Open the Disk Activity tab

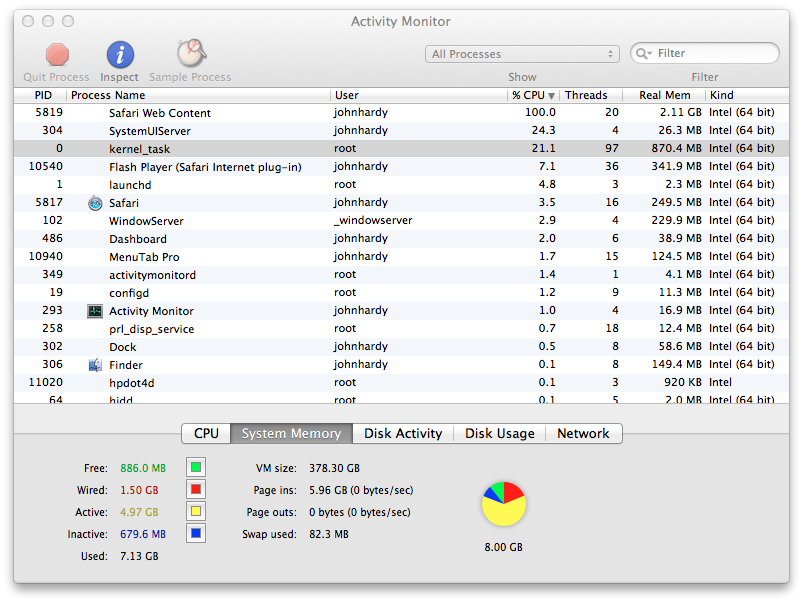coord(403,433)
